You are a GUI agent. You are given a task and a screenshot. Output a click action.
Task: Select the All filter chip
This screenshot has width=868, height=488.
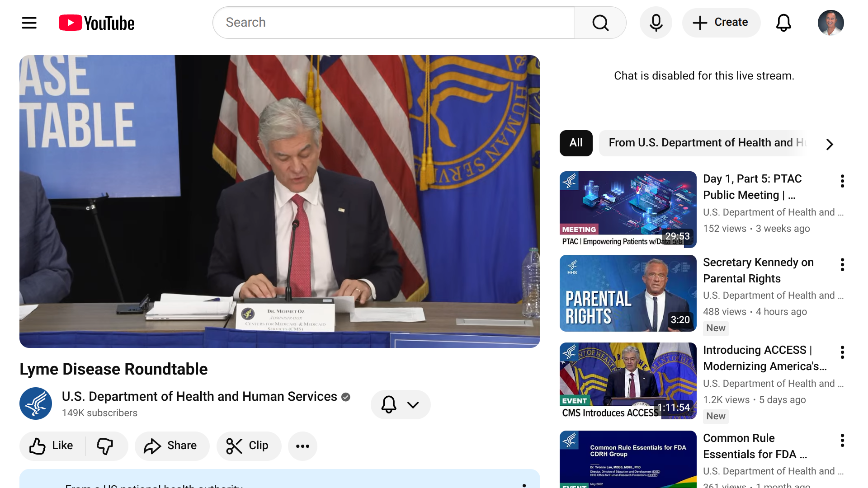point(576,143)
